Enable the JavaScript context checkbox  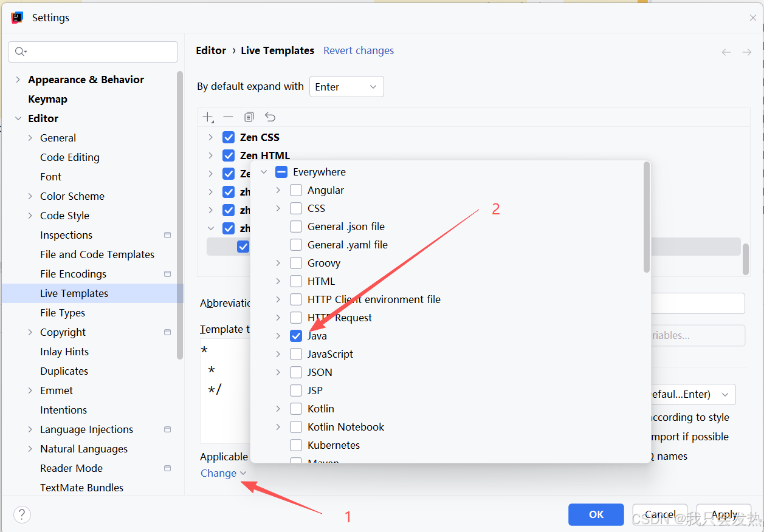(296, 354)
